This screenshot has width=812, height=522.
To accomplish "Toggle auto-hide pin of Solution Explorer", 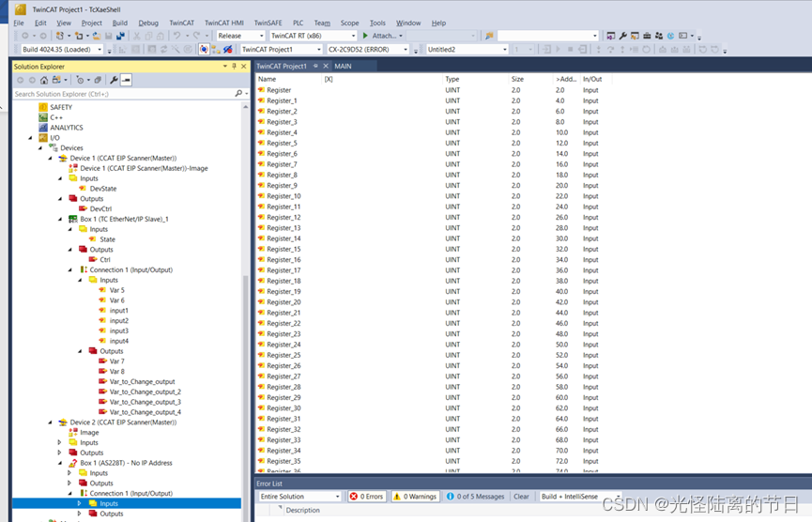I will 234,67.
